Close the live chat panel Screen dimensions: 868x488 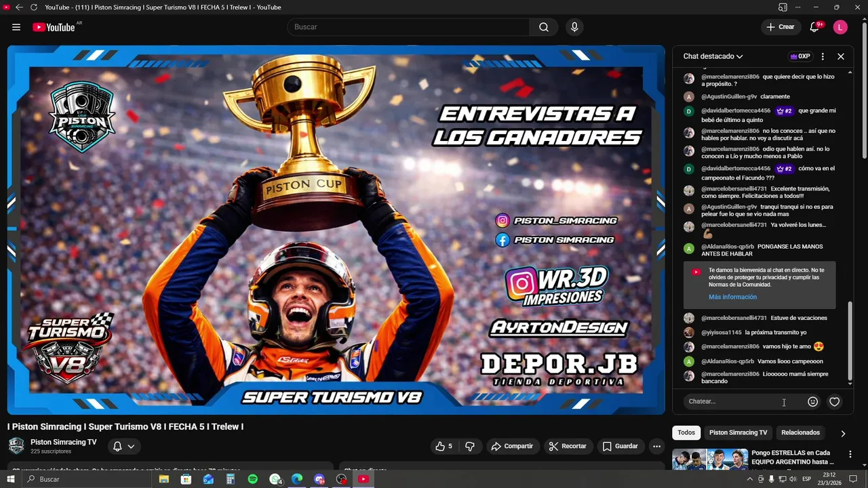coord(841,56)
